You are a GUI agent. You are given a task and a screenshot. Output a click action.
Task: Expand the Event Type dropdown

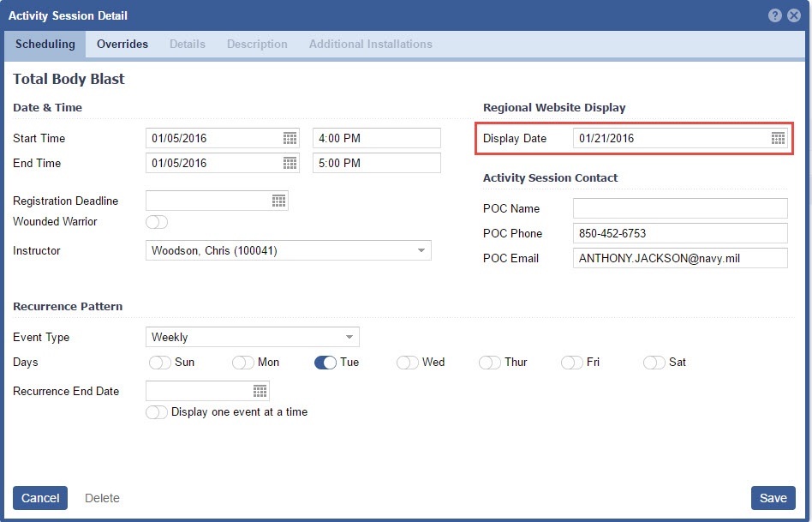pos(349,337)
